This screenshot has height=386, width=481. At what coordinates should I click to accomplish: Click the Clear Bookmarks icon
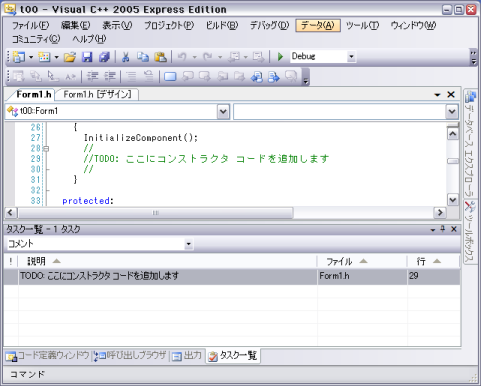pyautogui.click(x=291, y=77)
